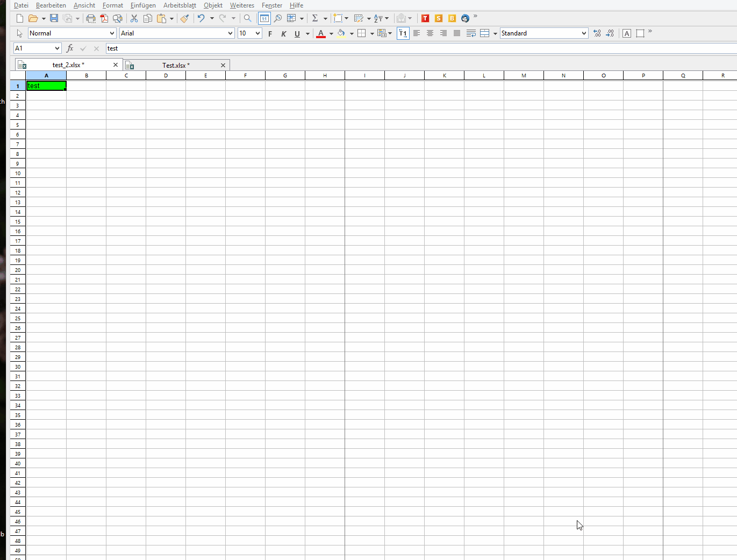
Task: Select row 10 header
Action: 18,173
